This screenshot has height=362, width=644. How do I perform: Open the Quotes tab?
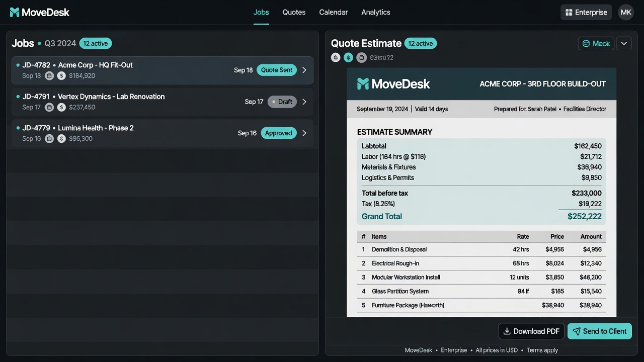pyautogui.click(x=294, y=12)
